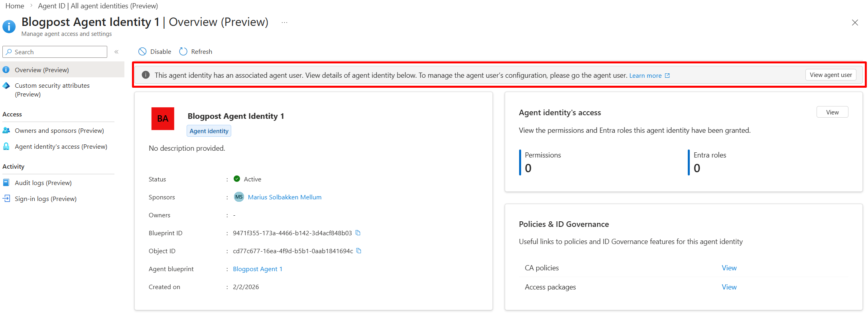Click the View agent user button
Viewport: 868px width, 315px height.
pyautogui.click(x=831, y=75)
